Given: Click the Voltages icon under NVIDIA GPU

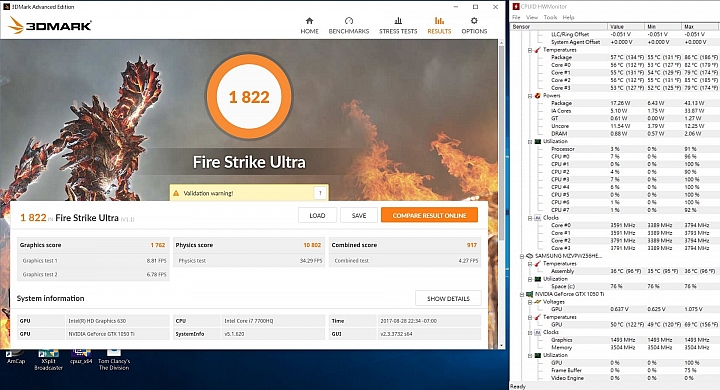Looking at the screenshot, I should [x=537, y=302].
